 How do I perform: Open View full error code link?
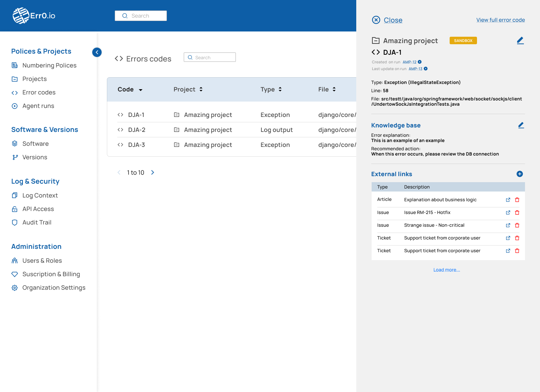(501, 20)
